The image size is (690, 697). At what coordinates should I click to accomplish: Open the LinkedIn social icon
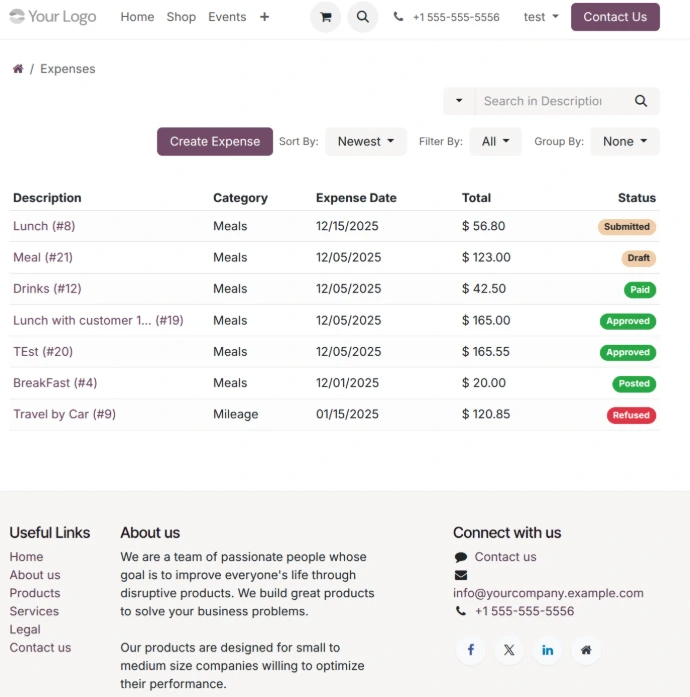[547, 650]
